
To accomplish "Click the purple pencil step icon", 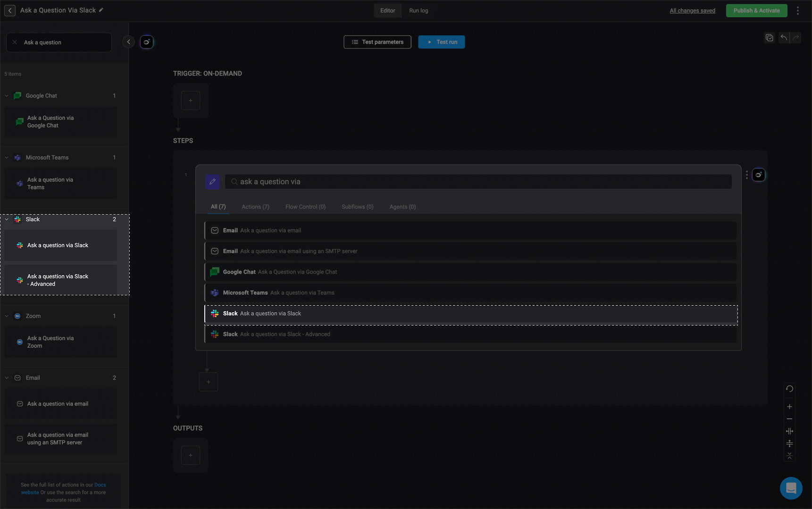I will pyautogui.click(x=212, y=182).
